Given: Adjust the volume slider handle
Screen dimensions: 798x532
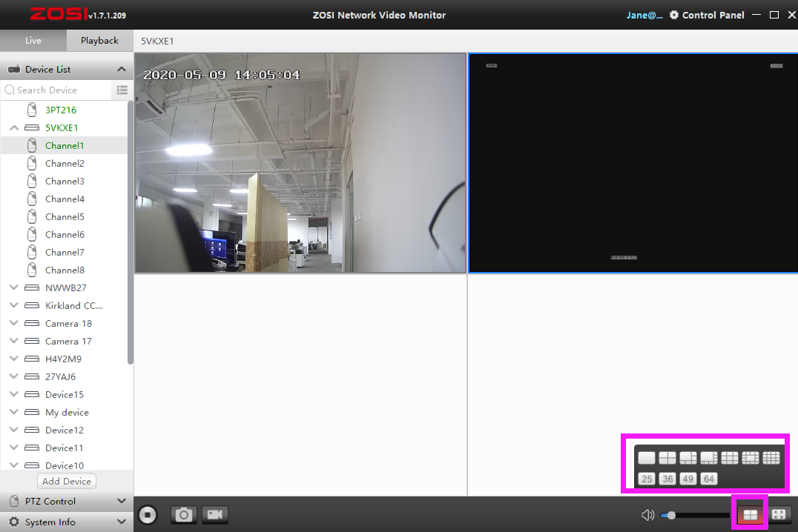Looking at the screenshot, I should pos(671,515).
